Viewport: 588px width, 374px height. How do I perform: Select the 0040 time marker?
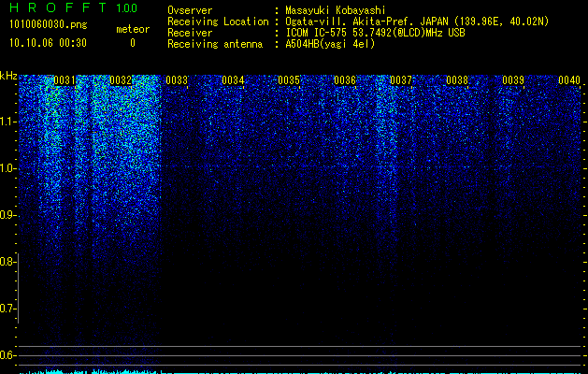[569, 80]
